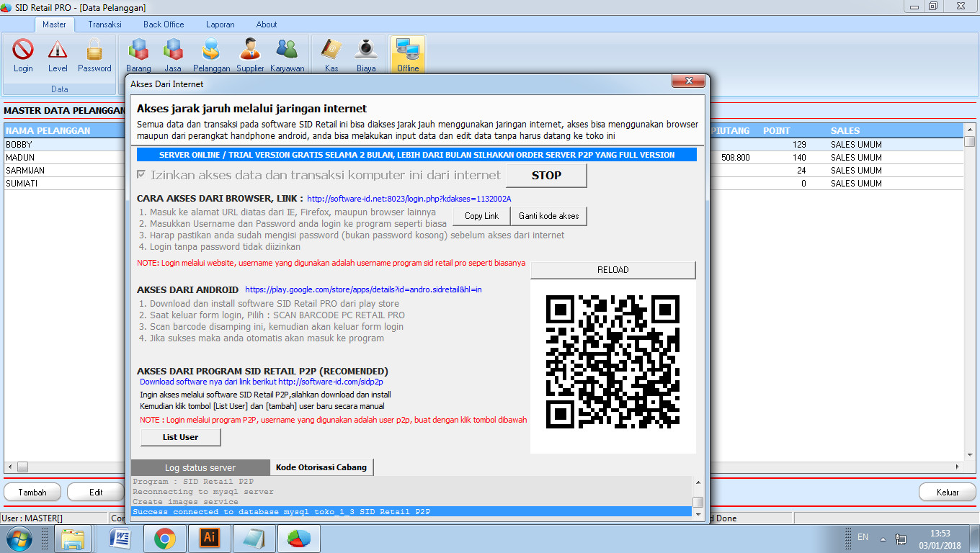Open Google Chrome from taskbar
This screenshot has height=553, width=980.
pyautogui.click(x=165, y=538)
